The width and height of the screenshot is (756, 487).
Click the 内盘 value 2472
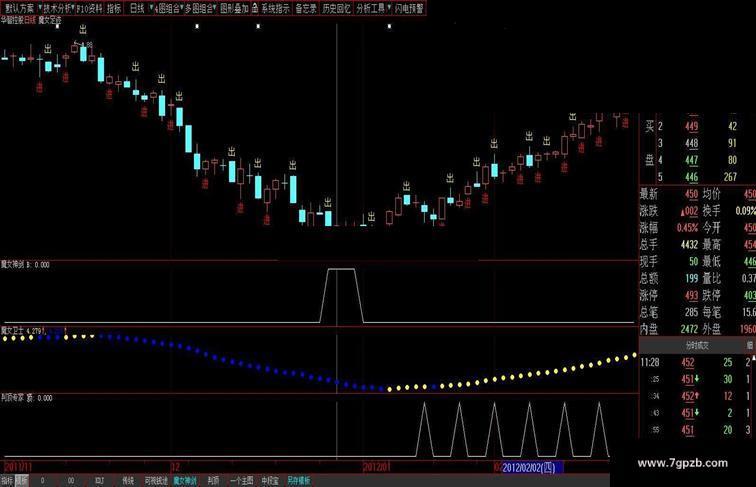[x=689, y=329]
